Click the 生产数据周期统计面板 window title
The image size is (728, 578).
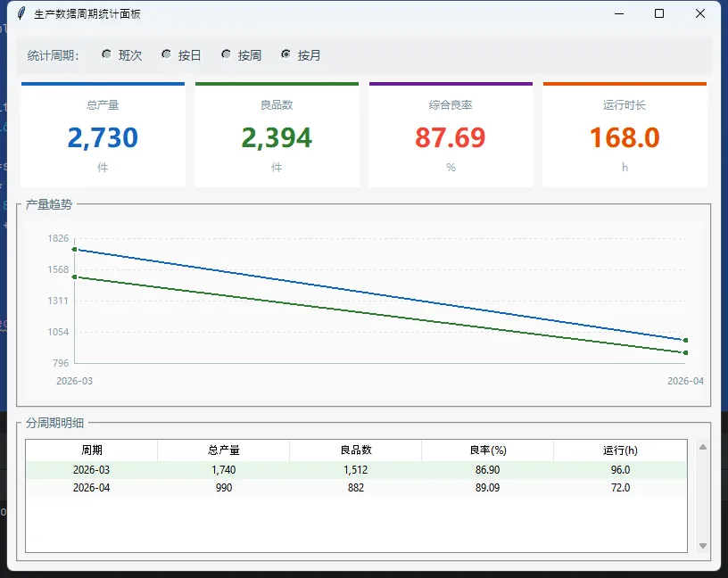coord(87,14)
